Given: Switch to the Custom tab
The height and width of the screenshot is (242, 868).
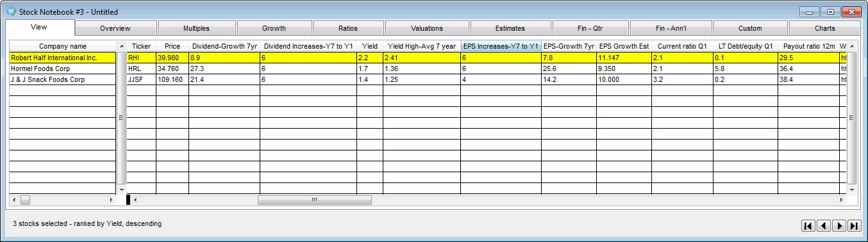Looking at the screenshot, I should click(750, 28).
